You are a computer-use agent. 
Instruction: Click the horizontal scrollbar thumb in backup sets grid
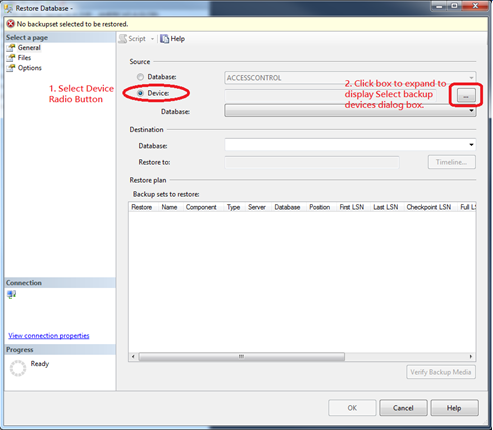[x=242, y=357]
